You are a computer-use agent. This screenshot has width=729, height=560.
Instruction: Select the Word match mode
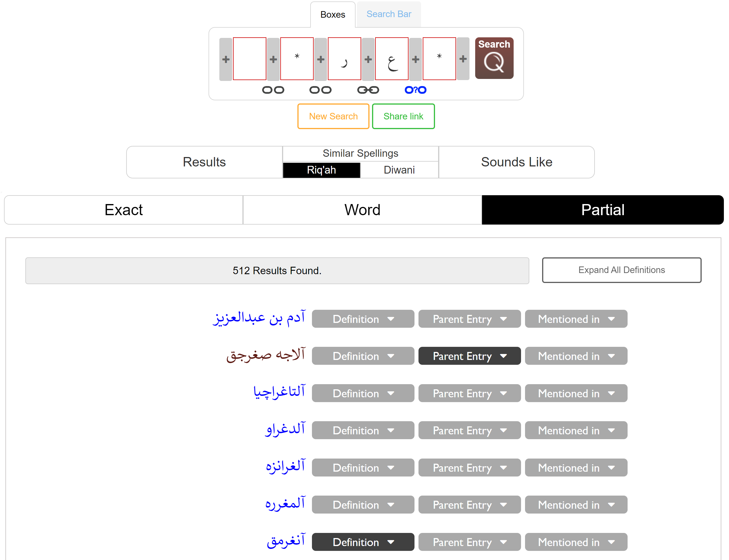(362, 210)
